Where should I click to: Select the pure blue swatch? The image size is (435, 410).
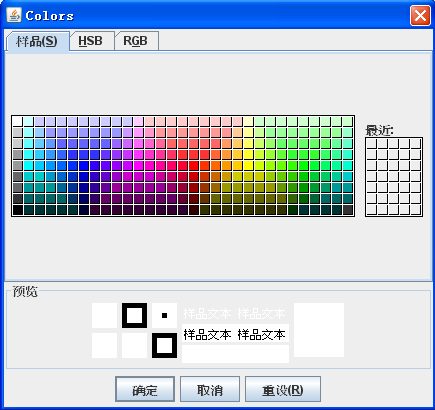tap(84, 166)
